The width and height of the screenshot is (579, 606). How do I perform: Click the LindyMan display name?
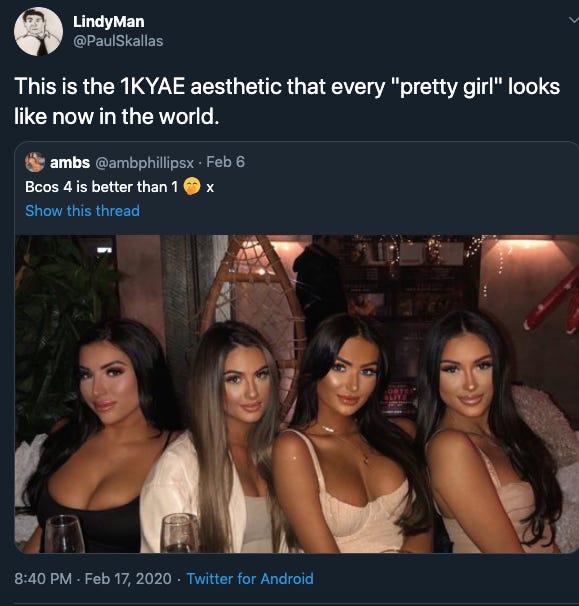click(x=109, y=21)
